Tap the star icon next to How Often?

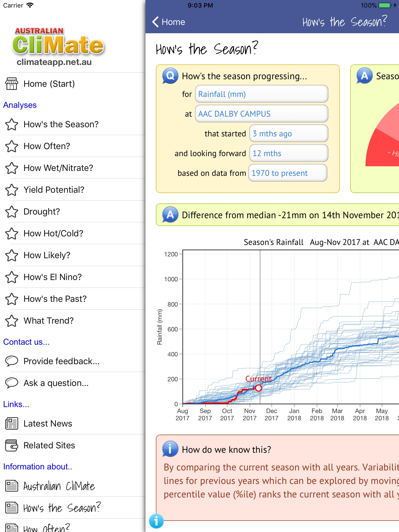(x=12, y=146)
